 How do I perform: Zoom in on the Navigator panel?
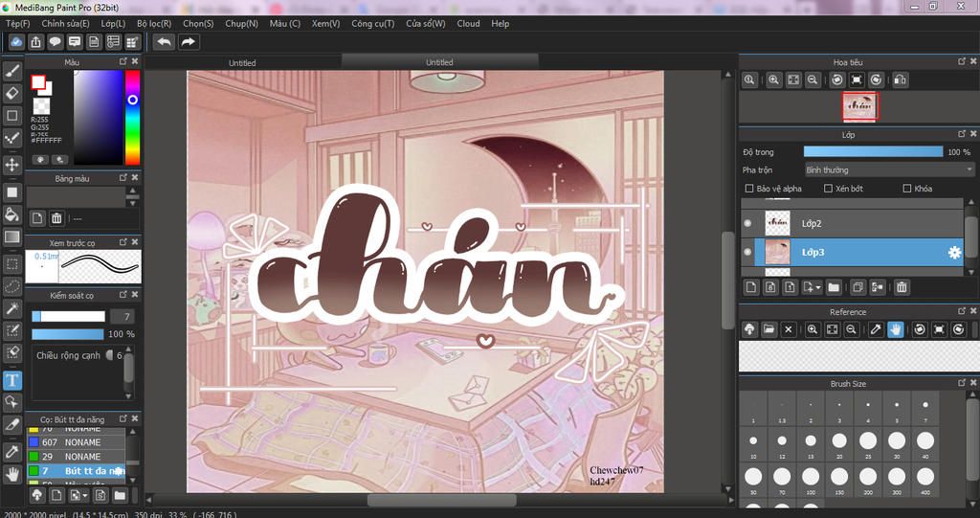[x=773, y=79]
